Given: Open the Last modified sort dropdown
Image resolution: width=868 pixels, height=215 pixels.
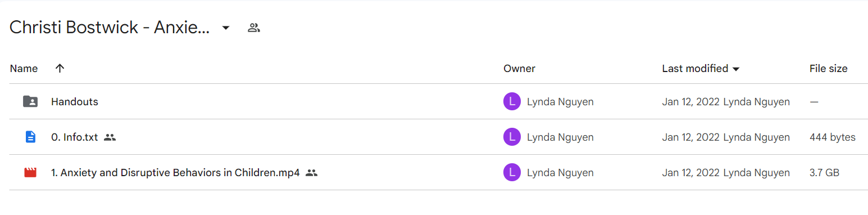Looking at the screenshot, I should (736, 69).
